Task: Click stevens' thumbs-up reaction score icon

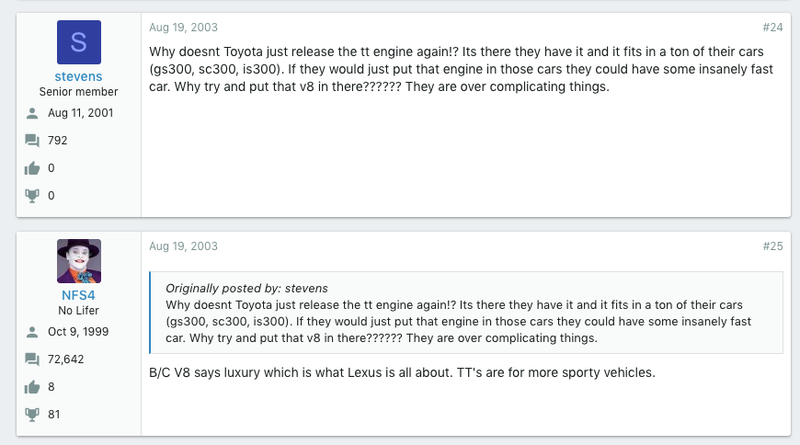Action: coord(32,168)
